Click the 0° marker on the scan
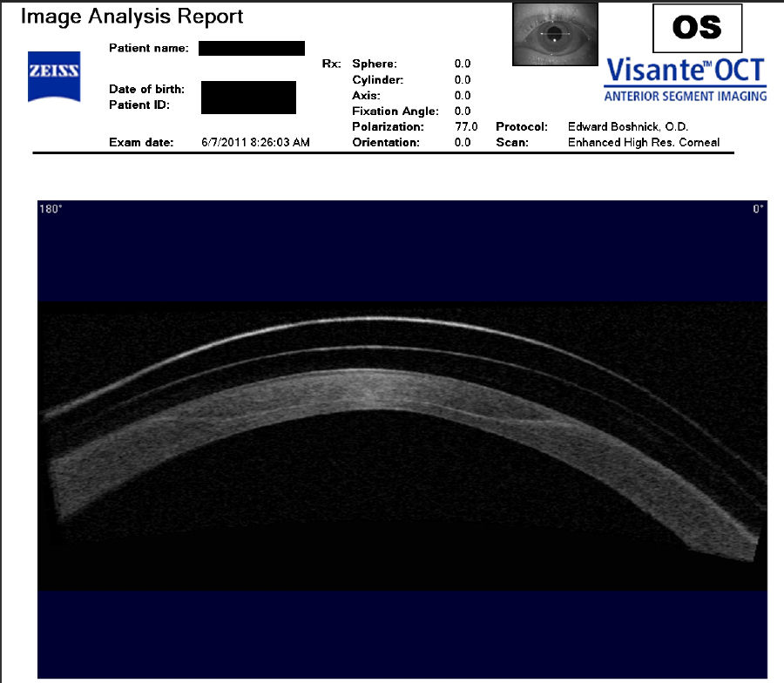The image size is (784, 683). pos(759,209)
